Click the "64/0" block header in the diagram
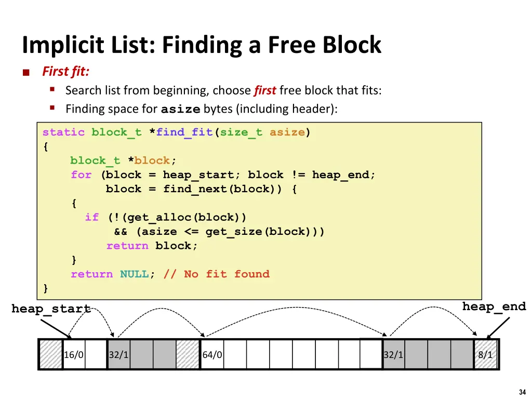This screenshot has width=532, height=399. pos(212,355)
